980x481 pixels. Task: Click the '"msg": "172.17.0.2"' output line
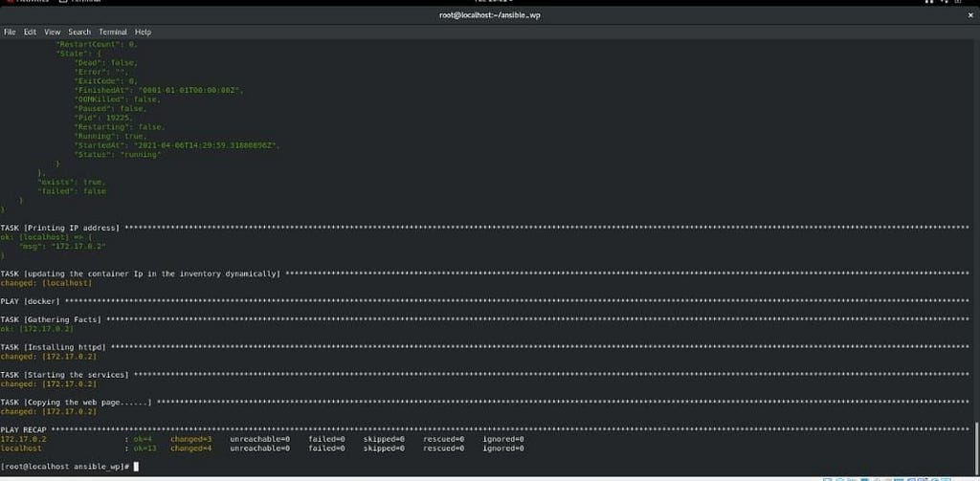pyautogui.click(x=62, y=246)
